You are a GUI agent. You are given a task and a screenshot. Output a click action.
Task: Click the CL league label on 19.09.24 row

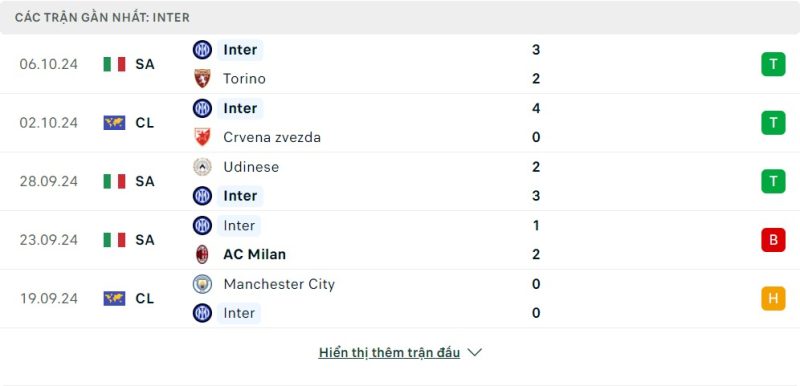145,298
